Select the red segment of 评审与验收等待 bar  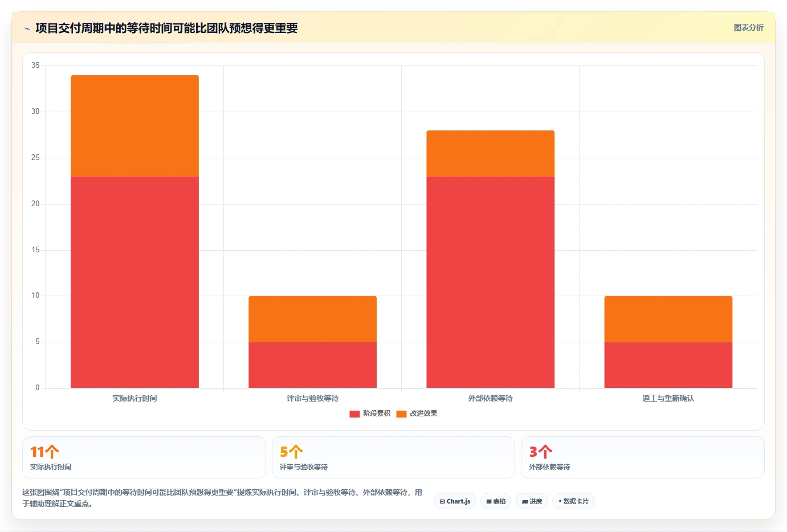click(312, 365)
